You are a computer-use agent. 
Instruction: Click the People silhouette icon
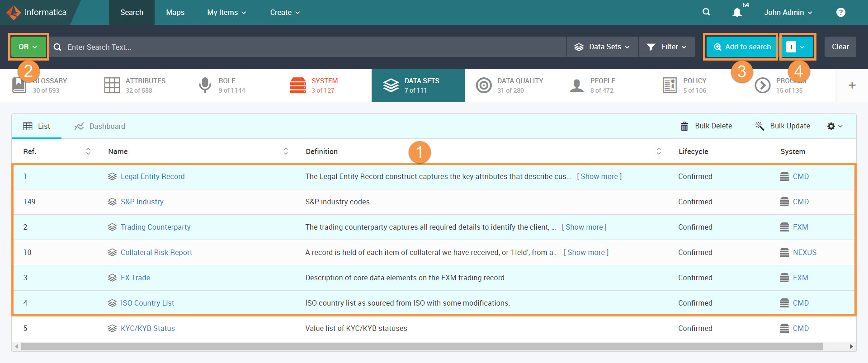tap(577, 85)
